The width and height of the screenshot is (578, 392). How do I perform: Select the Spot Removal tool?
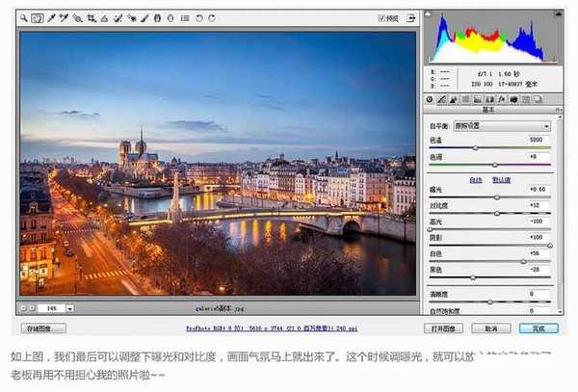(118, 18)
